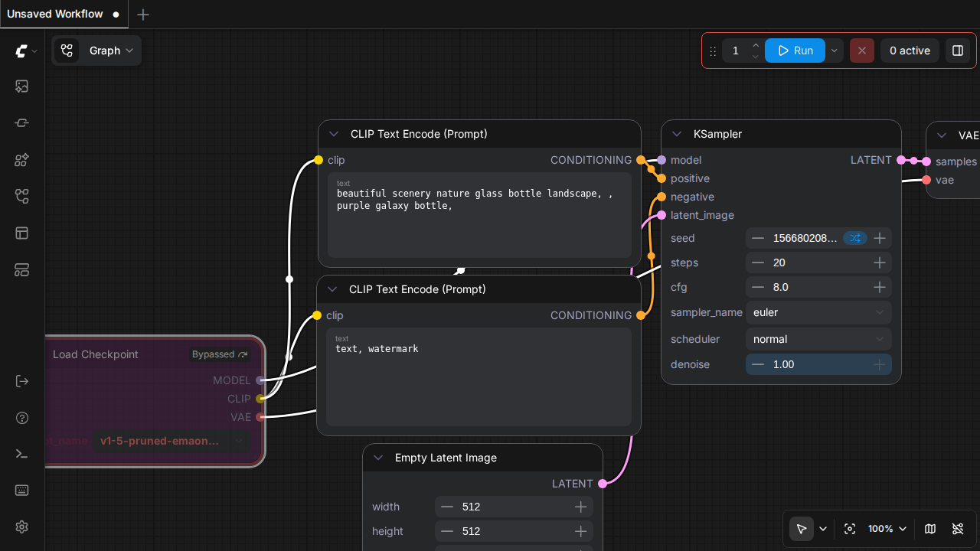This screenshot has height=551, width=980.
Task: Open settings via the gear icon
Action: pos(21,527)
